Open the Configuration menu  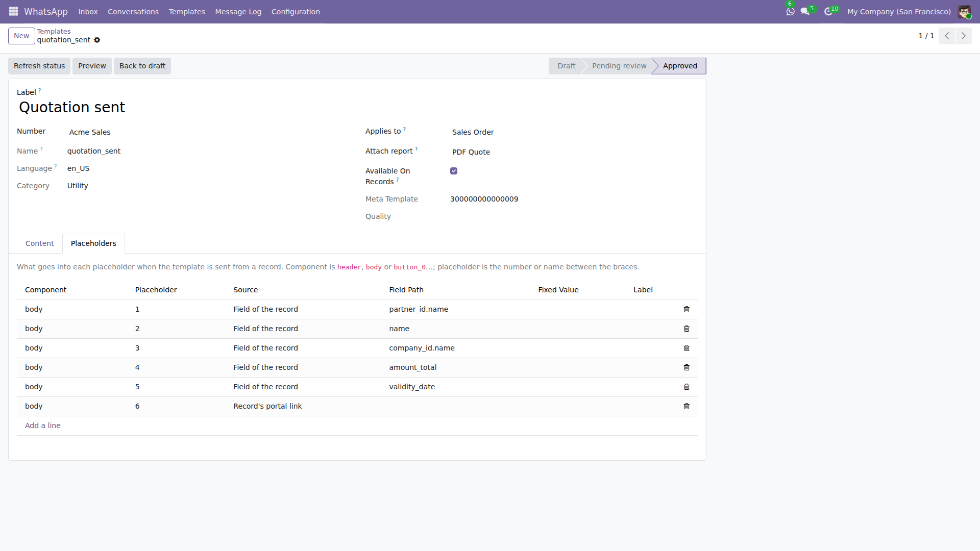[x=296, y=11]
